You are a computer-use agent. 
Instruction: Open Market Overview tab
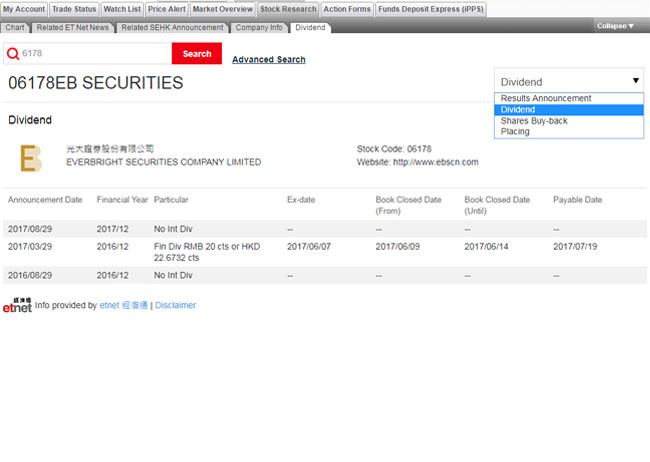point(223,9)
